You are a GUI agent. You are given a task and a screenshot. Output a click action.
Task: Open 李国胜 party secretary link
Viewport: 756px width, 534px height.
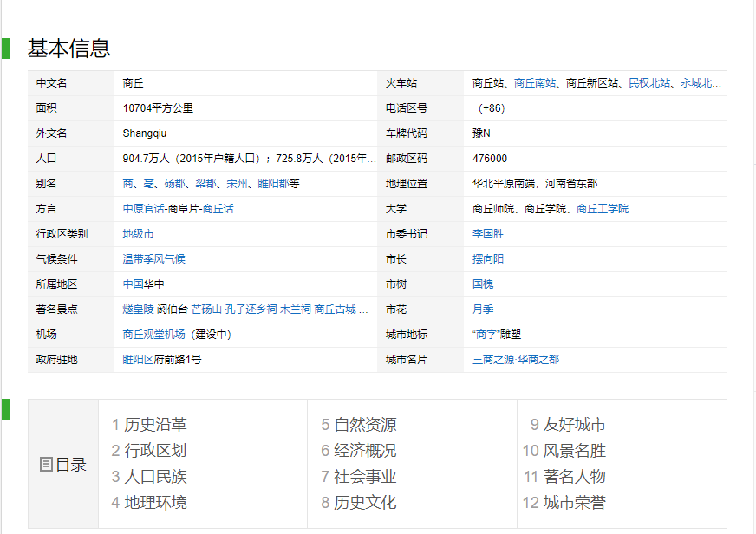coord(488,234)
